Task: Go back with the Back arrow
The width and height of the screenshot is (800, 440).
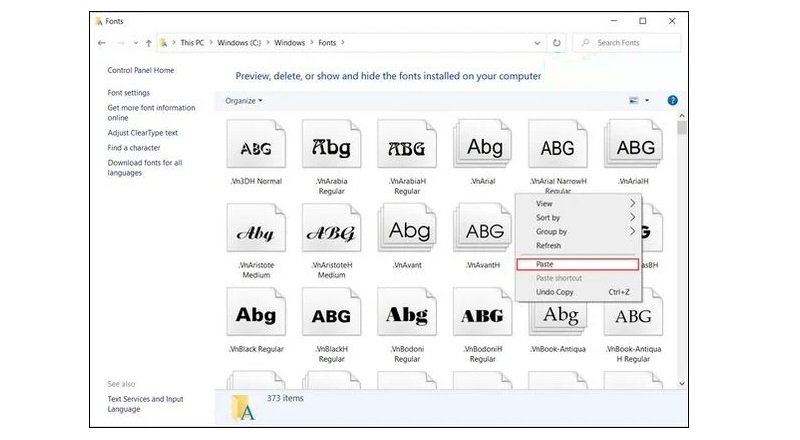Action: click(102, 43)
